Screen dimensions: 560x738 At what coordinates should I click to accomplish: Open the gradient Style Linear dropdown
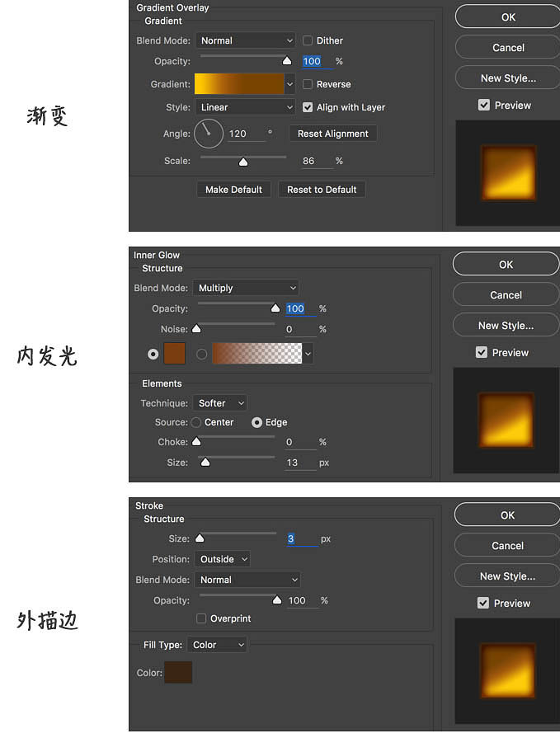coord(245,107)
